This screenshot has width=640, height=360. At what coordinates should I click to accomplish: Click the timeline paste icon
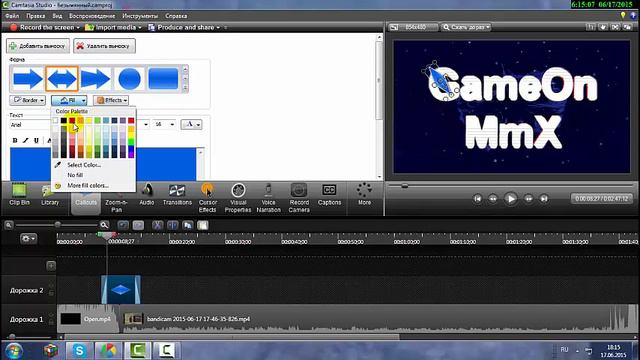point(203,225)
